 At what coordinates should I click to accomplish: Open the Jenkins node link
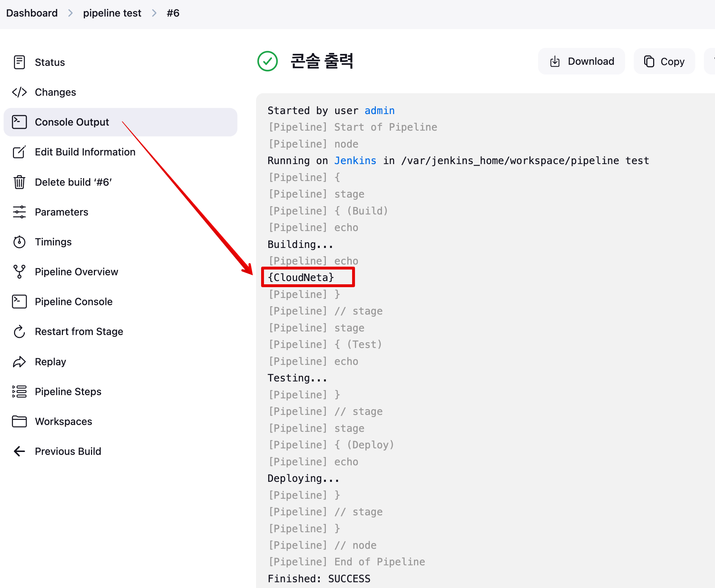tap(355, 160)
